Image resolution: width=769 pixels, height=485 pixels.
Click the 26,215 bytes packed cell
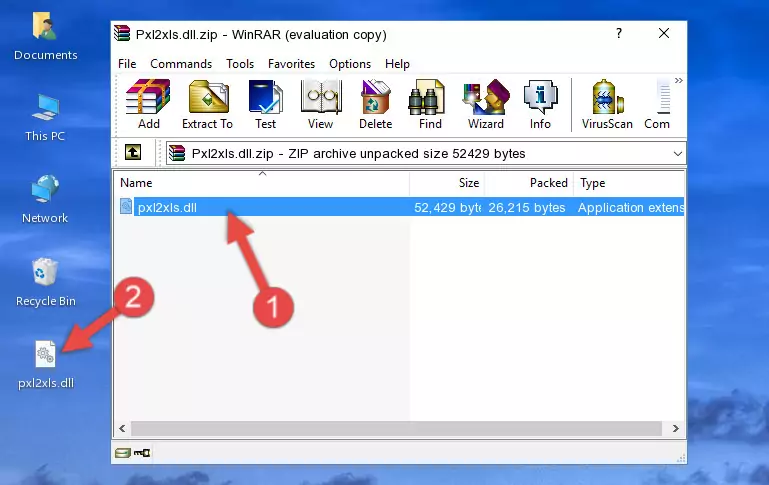tap(527, 207)
